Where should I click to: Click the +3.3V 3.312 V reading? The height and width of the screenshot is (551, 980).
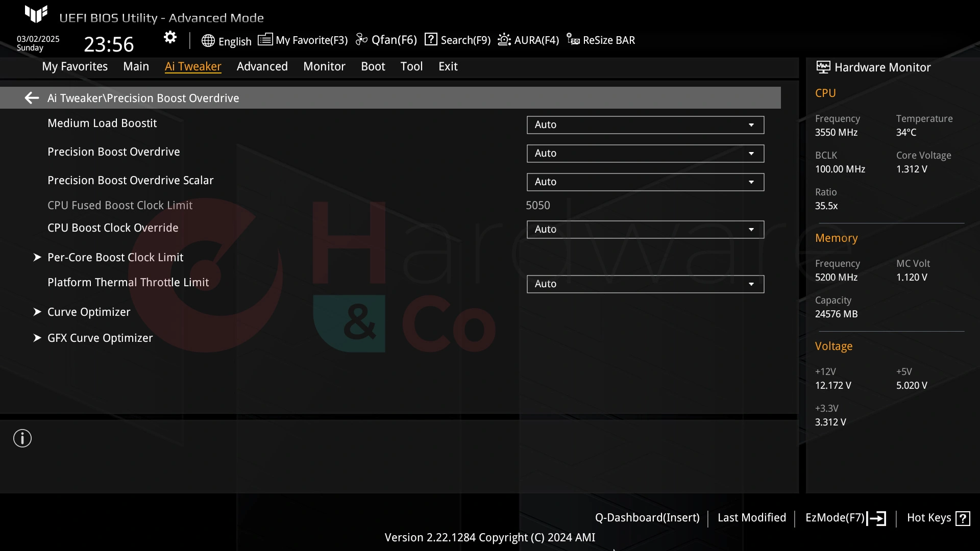[830, 422]
